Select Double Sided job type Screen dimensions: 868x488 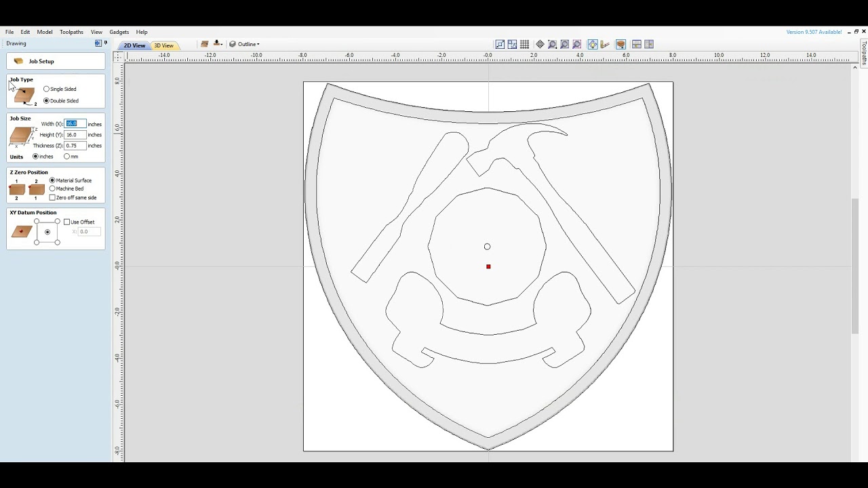(46, 100)
